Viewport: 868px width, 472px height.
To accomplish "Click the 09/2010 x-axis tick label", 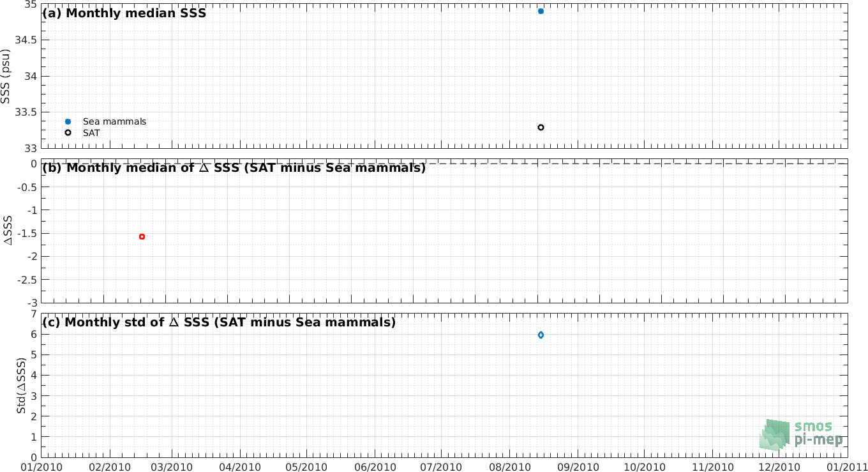I will (577, 466).
